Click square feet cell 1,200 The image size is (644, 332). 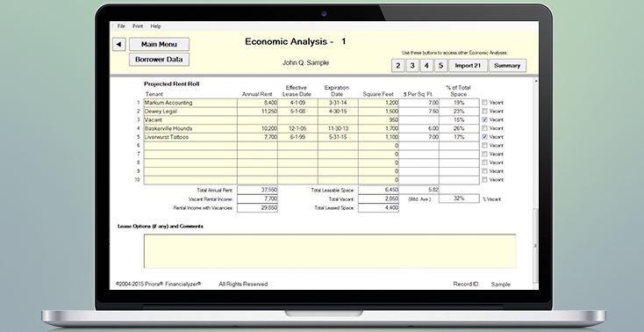379,103
